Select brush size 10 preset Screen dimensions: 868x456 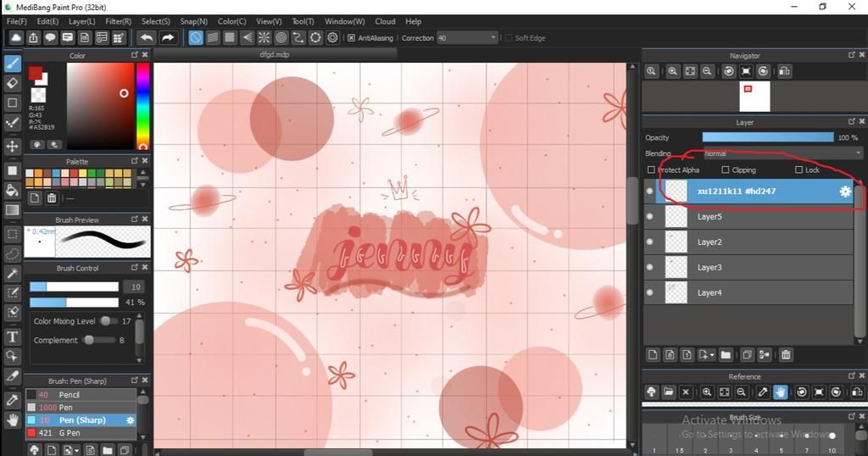(x=832, y=441)
